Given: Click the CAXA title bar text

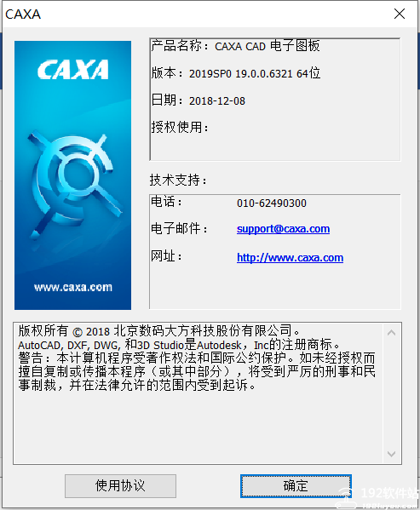Looking at the screenshot, I should click(23, 14).
